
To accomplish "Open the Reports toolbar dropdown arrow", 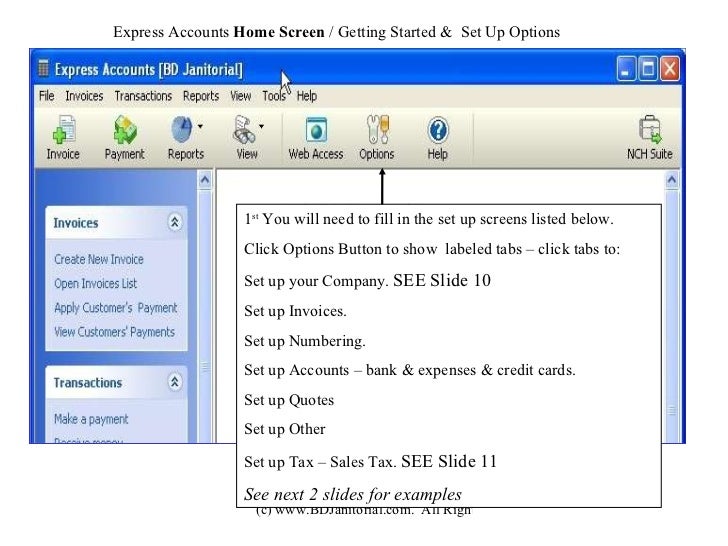I will tap(200, 126).
